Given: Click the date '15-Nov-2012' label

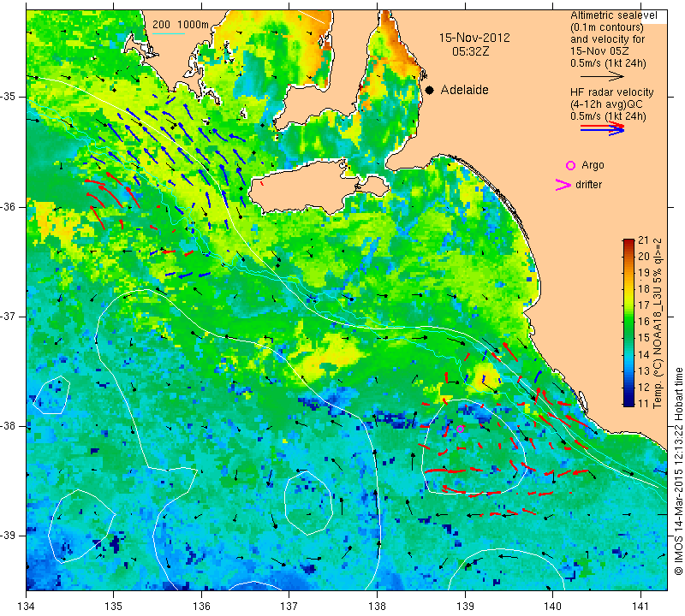Looking at the screenshot, I should pyautogui.click(x=474, y=38).
